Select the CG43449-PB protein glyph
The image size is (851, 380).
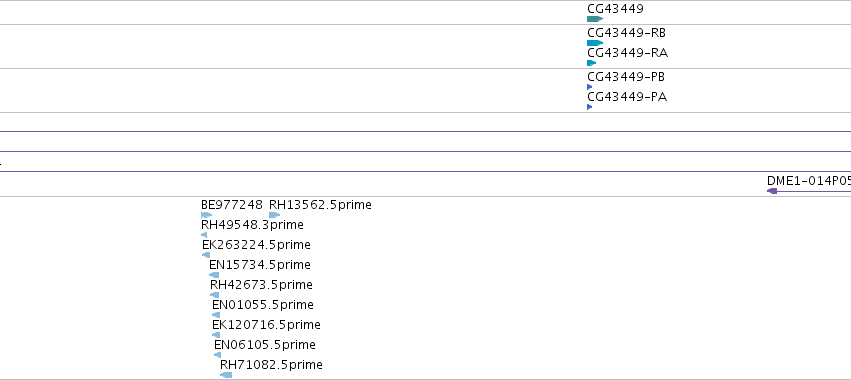pos(589,87)
